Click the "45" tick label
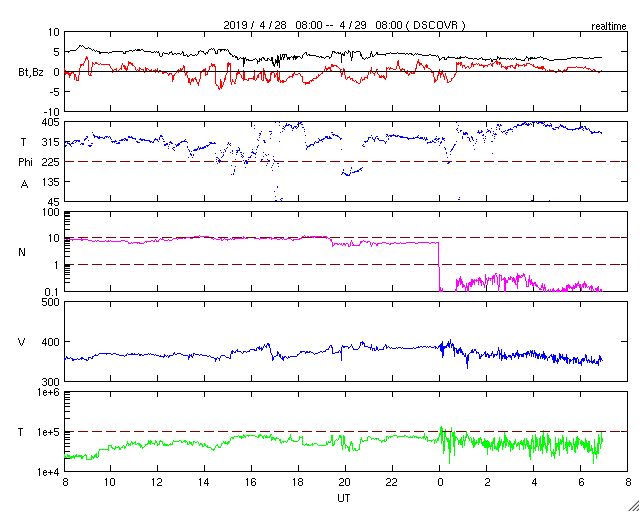 pos(54,202)
